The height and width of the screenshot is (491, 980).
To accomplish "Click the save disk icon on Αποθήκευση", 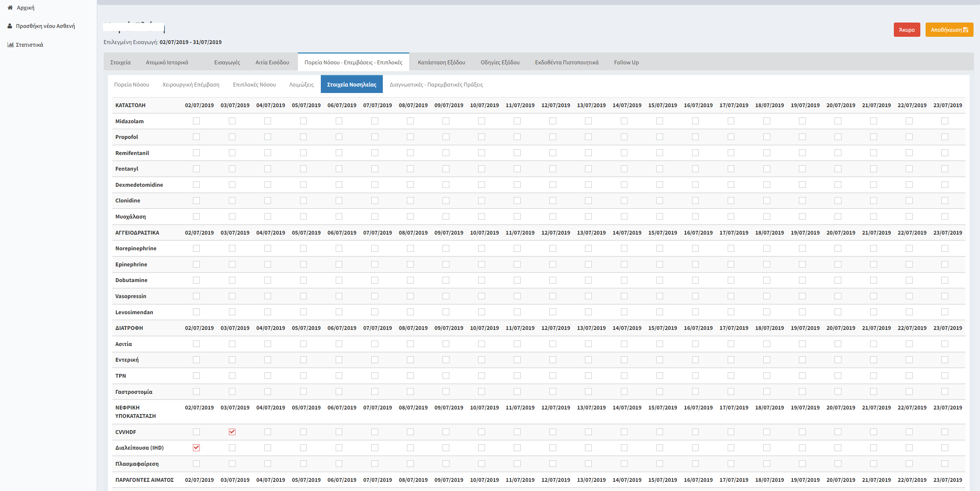I will click(965, 30).
